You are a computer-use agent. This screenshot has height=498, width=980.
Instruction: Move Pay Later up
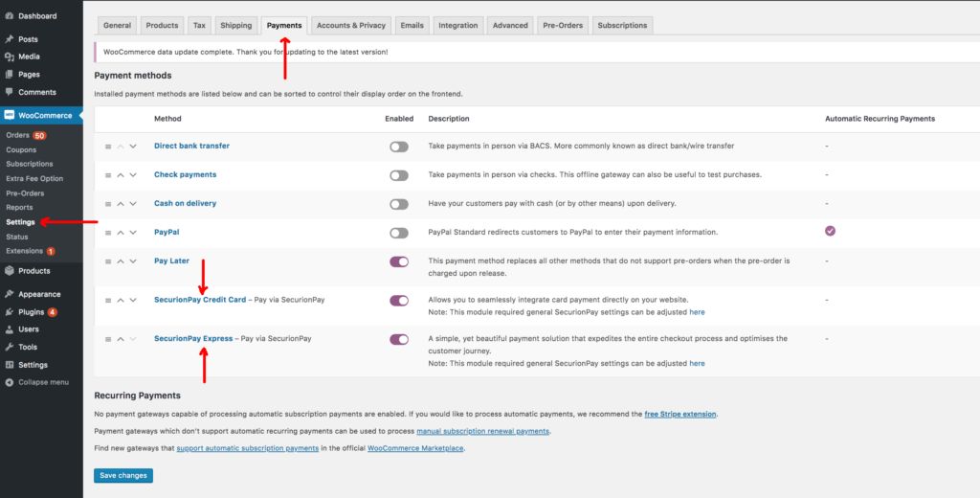121,261
